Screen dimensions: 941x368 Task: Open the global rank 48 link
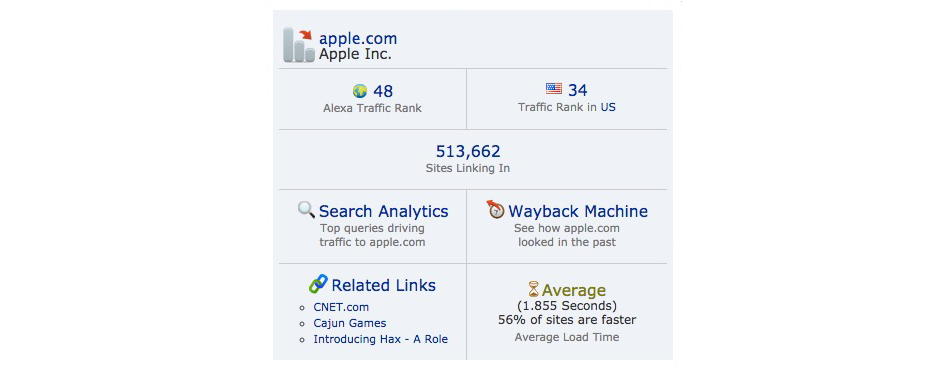(x=383, y=91)
